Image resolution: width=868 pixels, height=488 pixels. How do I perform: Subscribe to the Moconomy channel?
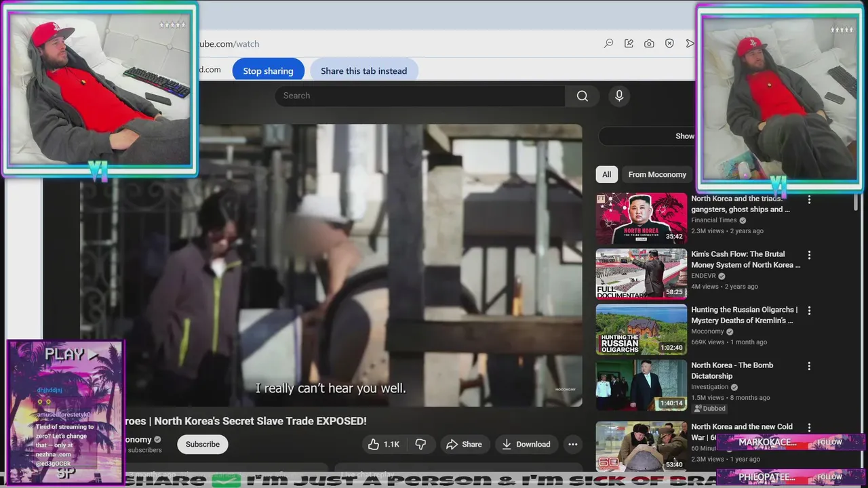203,445
